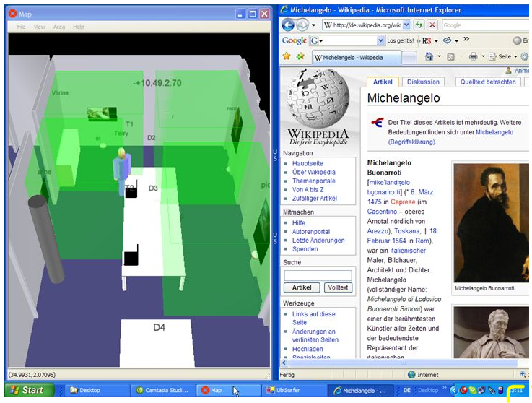The width and height of the screenshot is (532, 403).
Task: Click the Michelangelo statue bust thumbnail
Action: (x=491, y=332)
